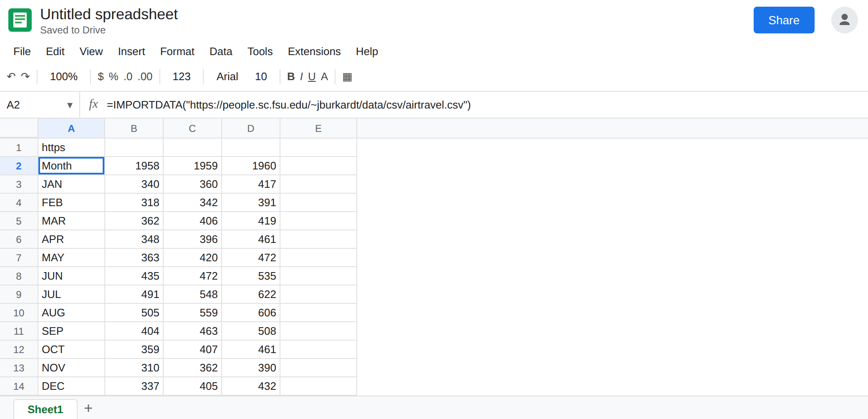
Task: Toggle underline with the U icon
Action: tap(312, 76)
